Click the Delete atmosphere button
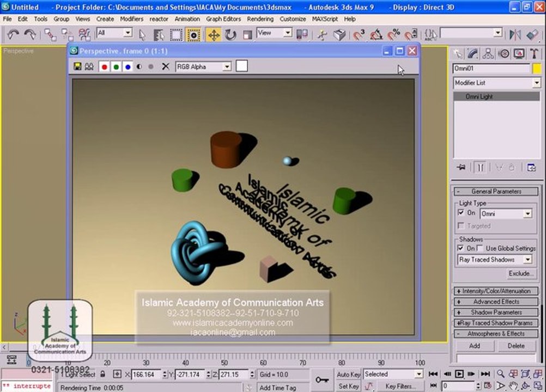Viewport: 546px width, 392px height. pos(515,346)
